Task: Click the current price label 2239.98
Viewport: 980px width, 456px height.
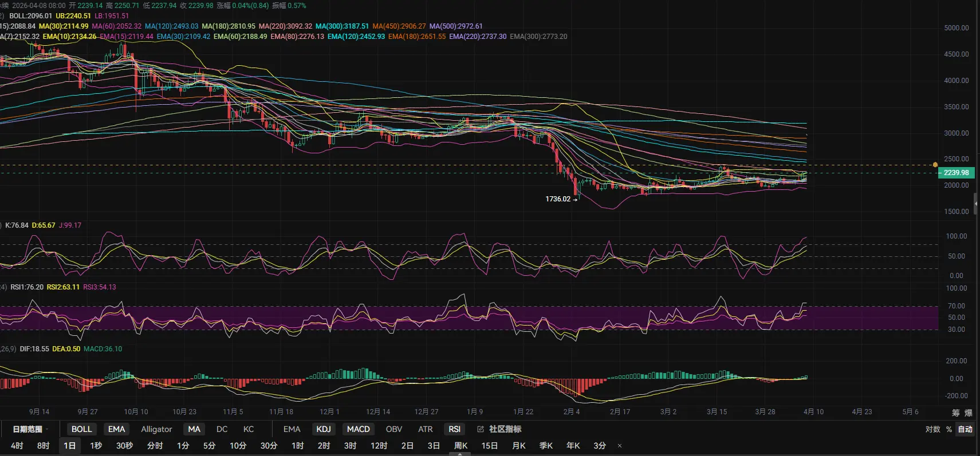Action: 956,173
